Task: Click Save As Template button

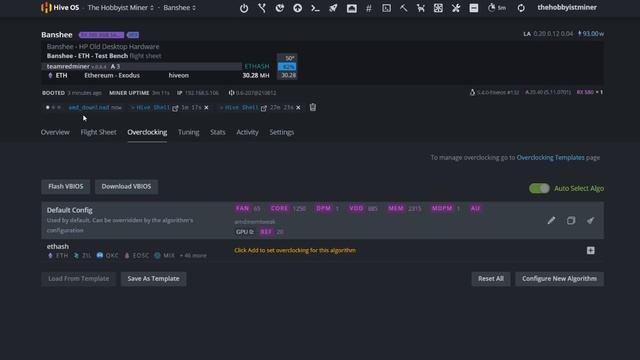Action: [153, 279]
